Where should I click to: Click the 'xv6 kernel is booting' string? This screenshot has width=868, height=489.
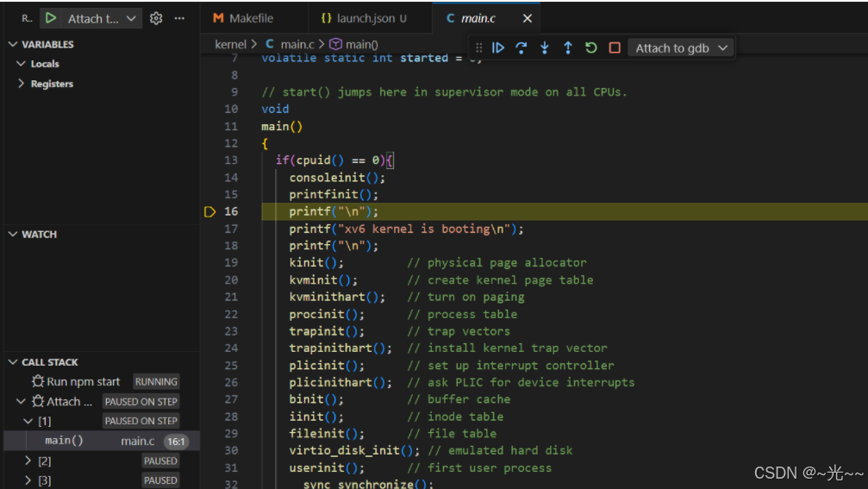[x=423, y=229]
